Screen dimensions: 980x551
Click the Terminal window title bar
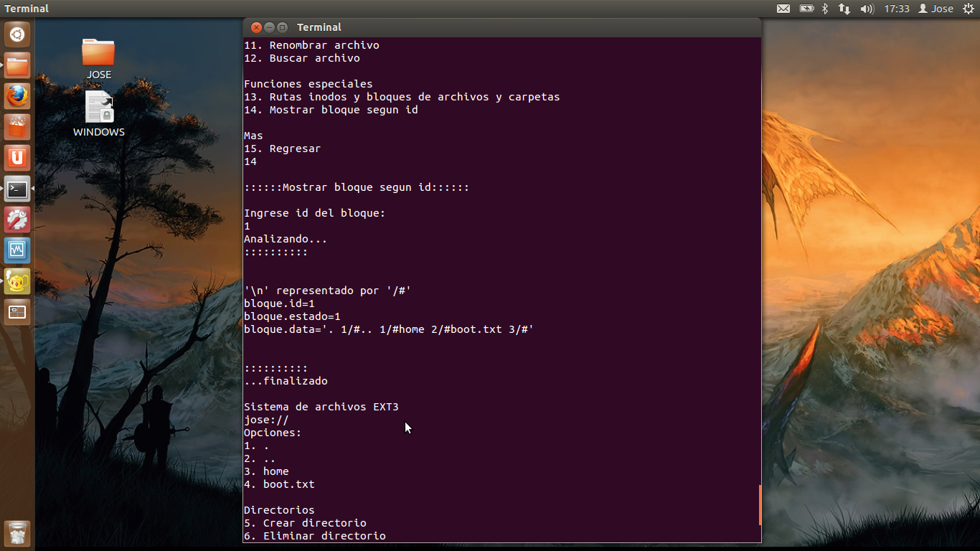click(502, 27)
